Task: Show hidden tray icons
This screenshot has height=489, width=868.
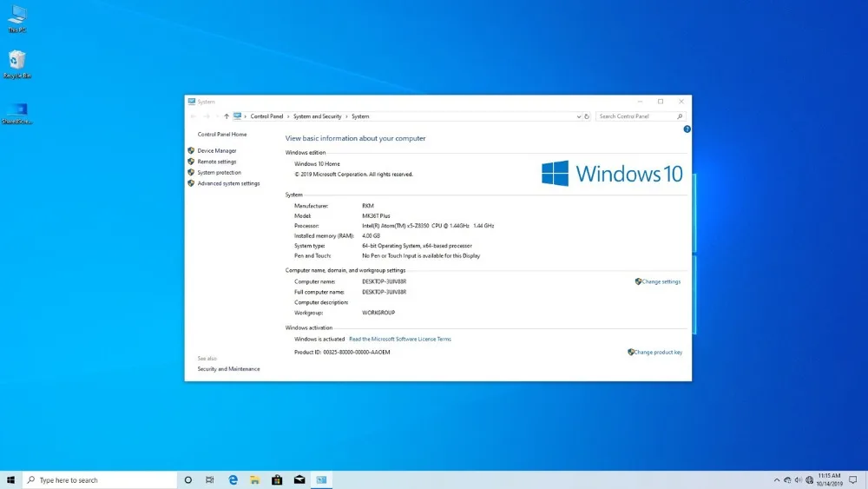Action: click(777, 480)
